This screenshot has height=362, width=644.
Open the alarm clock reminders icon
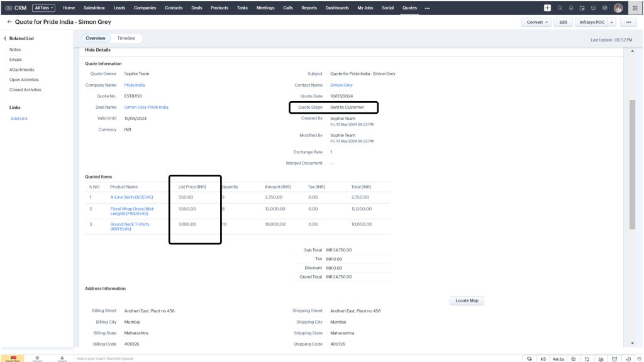[x=614, y=359]
